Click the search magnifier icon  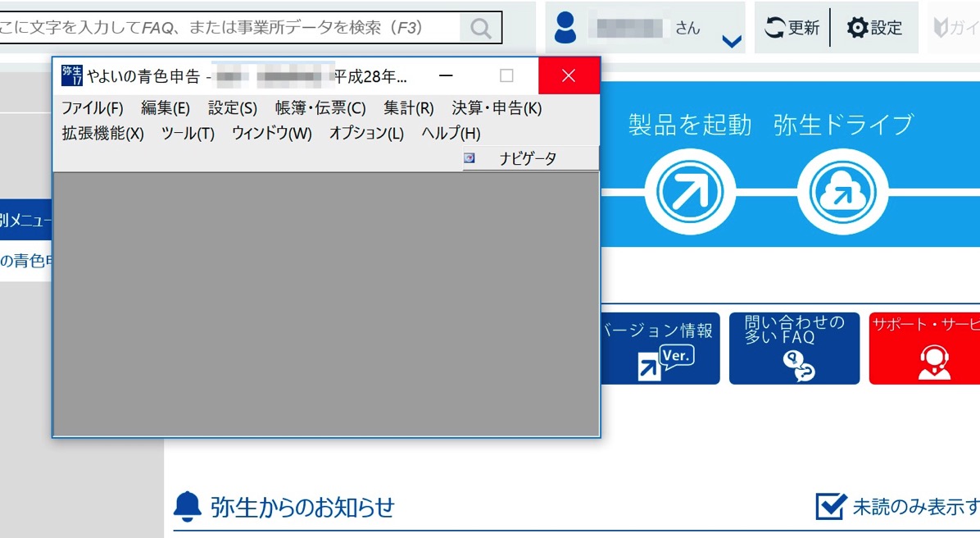pyautogui.click(x=481, y=28)
